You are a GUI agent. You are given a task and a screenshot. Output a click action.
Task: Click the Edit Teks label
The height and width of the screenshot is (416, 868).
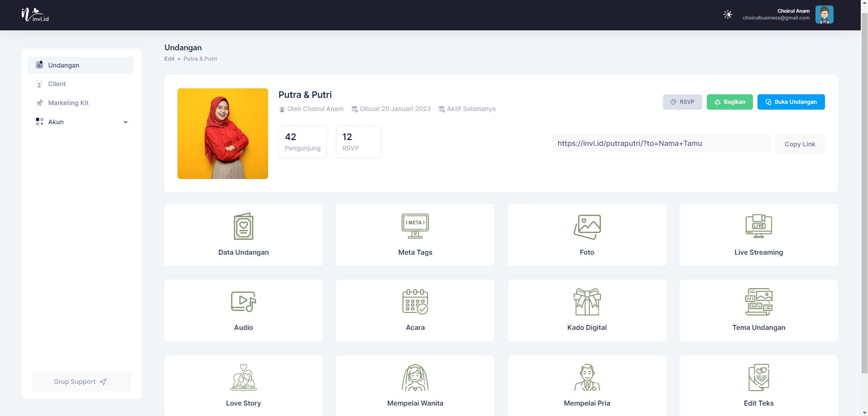tap(759, 403)
